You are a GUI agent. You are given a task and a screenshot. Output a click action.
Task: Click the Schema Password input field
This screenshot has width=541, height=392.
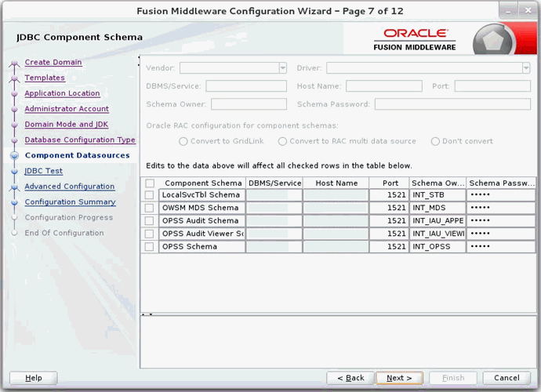tap(452, 104)
